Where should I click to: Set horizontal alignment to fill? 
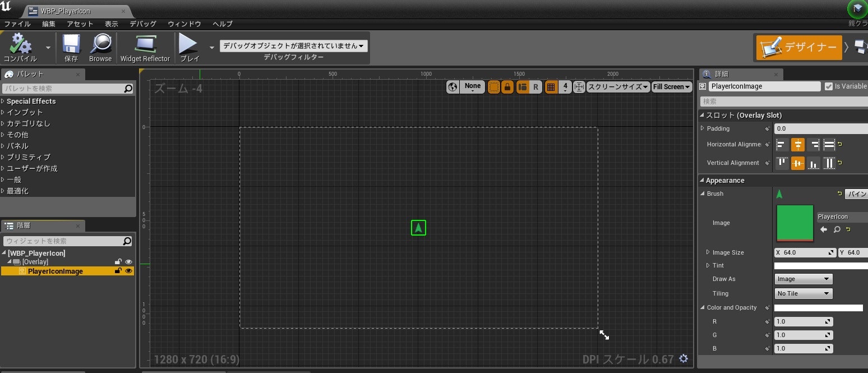point(829,145)
